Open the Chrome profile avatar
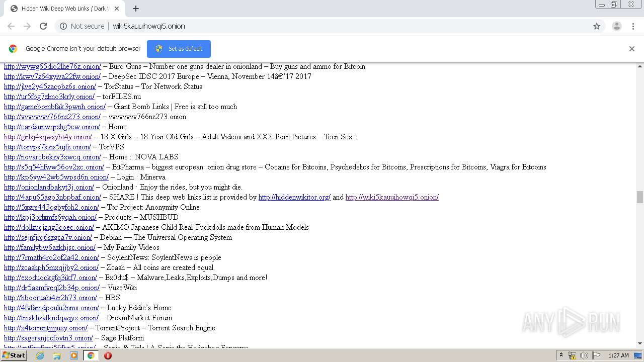Viewport: 644px width, 362px height. 617,26
